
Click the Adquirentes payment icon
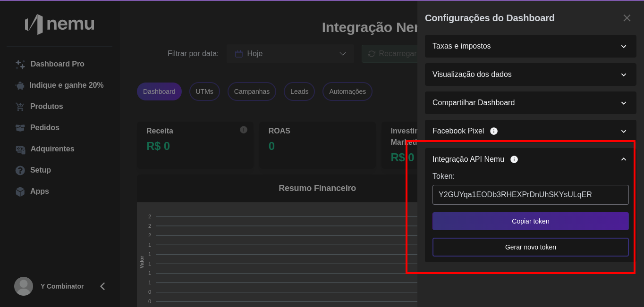(20, 149)
